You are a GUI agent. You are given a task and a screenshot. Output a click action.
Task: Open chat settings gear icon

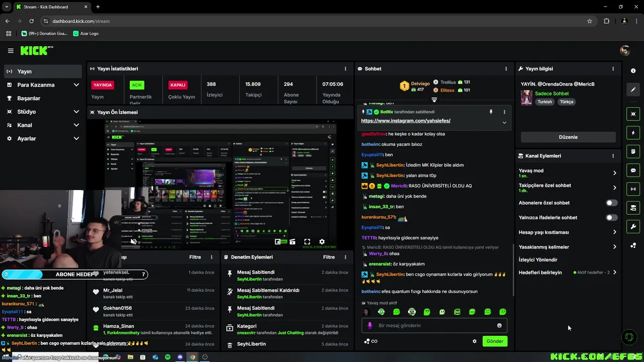(x=474, y=341)
